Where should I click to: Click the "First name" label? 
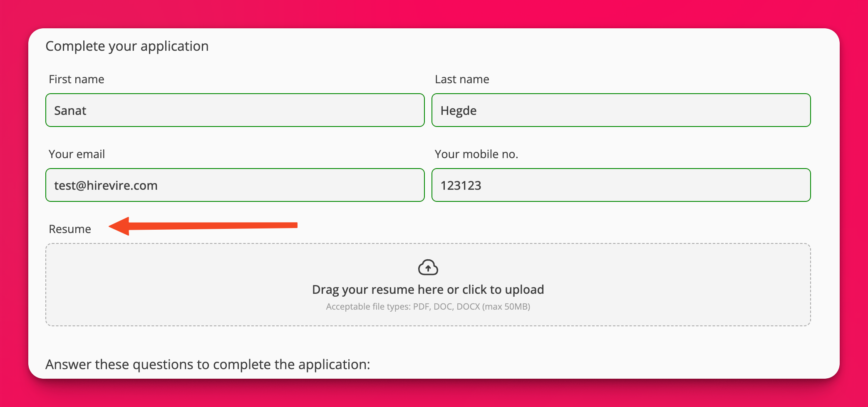click(77, 79)
